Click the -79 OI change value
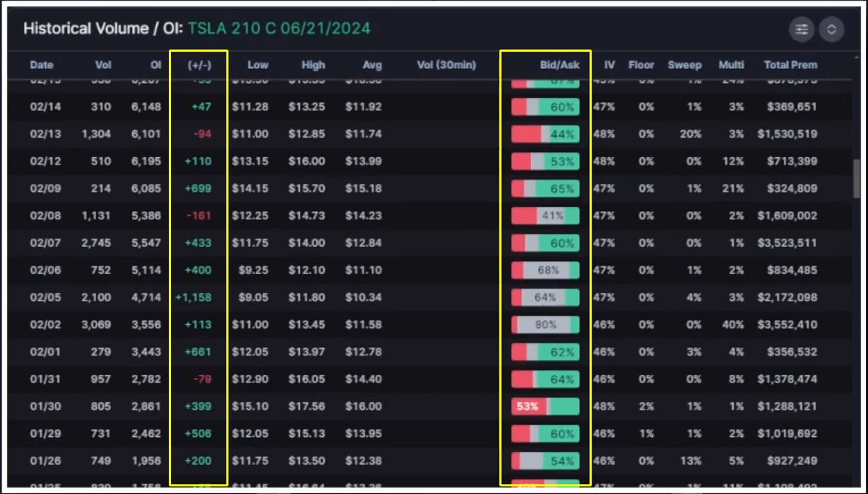The height and width of the screenshot is (494, 868). point(203,379)
